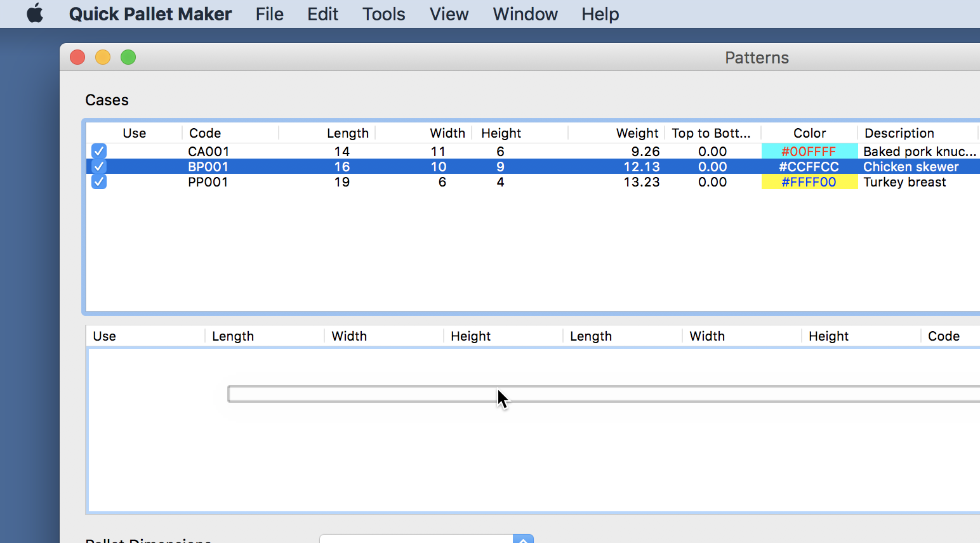This screenshot has width=980, height=543.
Task: Click the Description column header
Action: (x=899, y=133)
